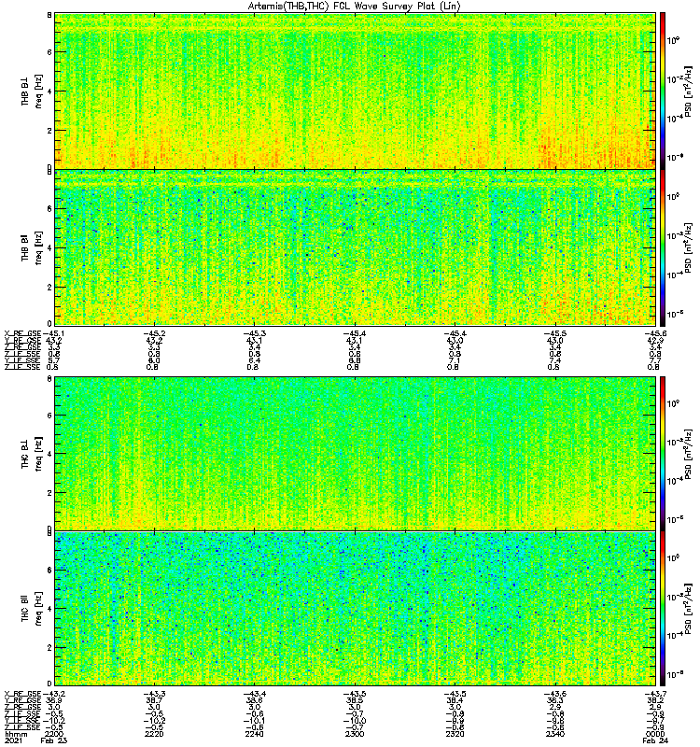Viewport: 700px width, 747px height.
Task: Click the "Feb 24" date label
Action: coord(655,740)
